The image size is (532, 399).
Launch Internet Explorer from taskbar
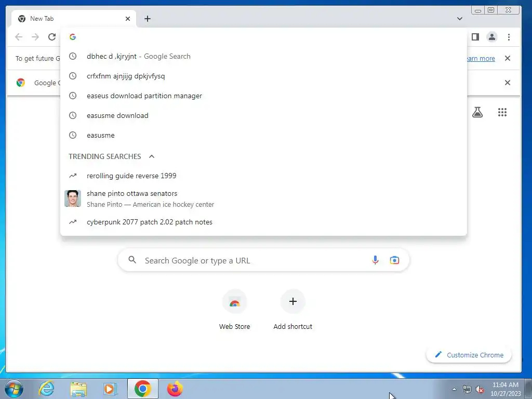click(46, 389)
